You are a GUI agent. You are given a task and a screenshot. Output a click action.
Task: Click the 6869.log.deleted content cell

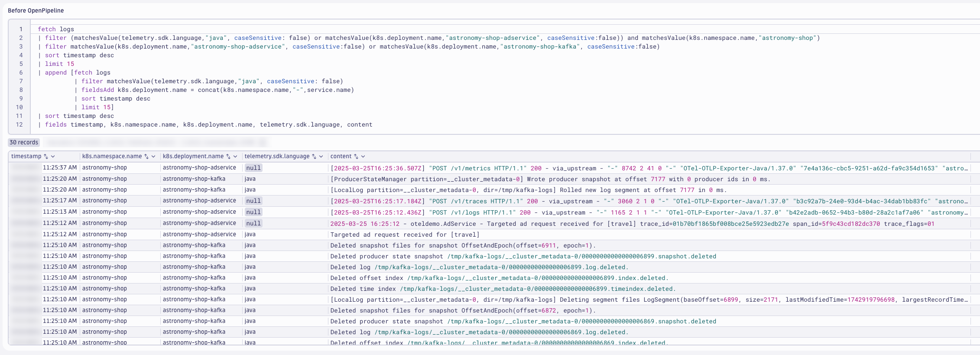click(x=649, y=332)
